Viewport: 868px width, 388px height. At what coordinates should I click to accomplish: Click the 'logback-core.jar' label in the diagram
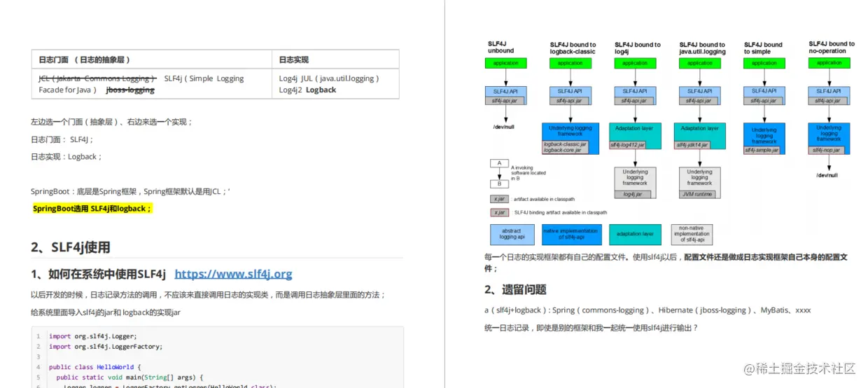point(563,150)
